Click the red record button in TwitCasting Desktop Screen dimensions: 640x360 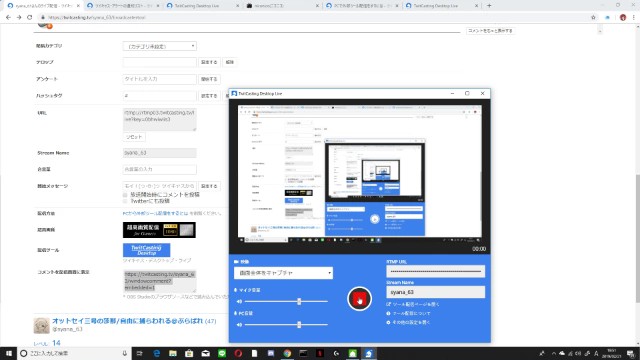pyautogui.click(x=359, y=299)
